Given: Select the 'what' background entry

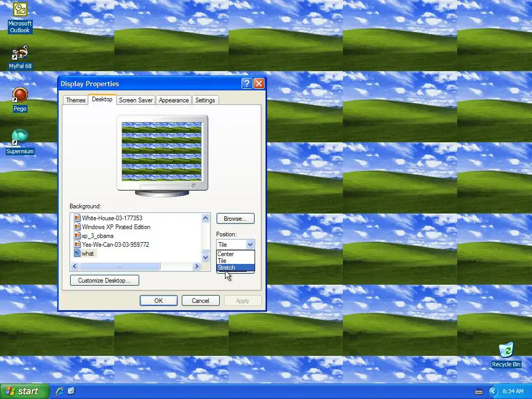Looking at the screenshot, I should 87,254.
